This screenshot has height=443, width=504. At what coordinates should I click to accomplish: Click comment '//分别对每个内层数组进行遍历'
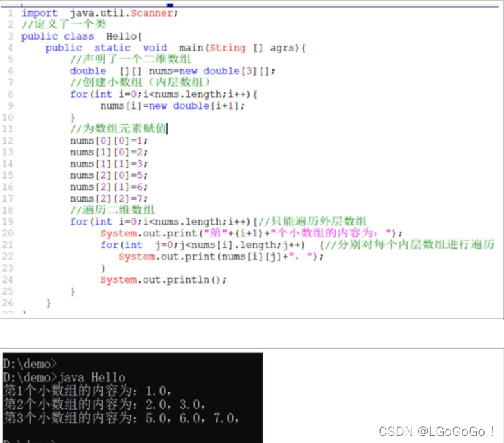[x=410, y=245]
